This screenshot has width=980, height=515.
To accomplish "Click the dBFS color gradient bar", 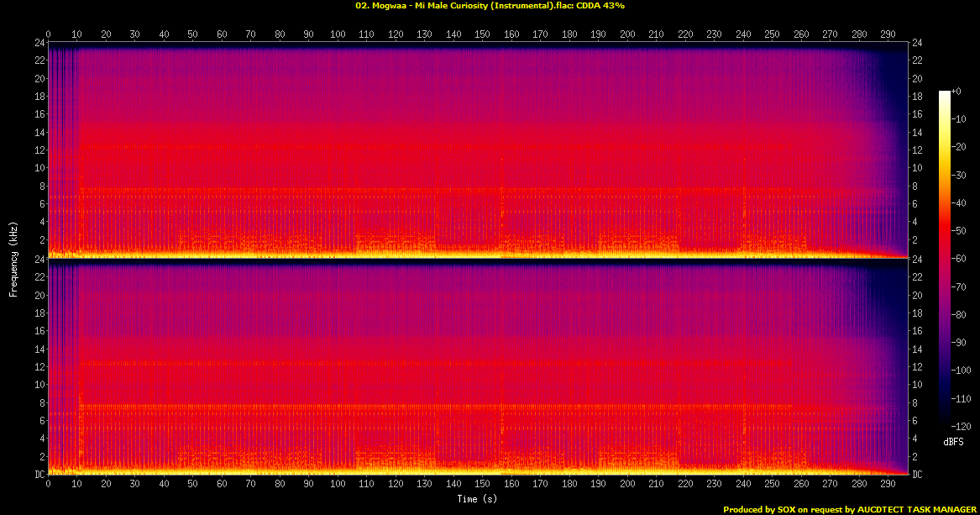I will (945, 259).
